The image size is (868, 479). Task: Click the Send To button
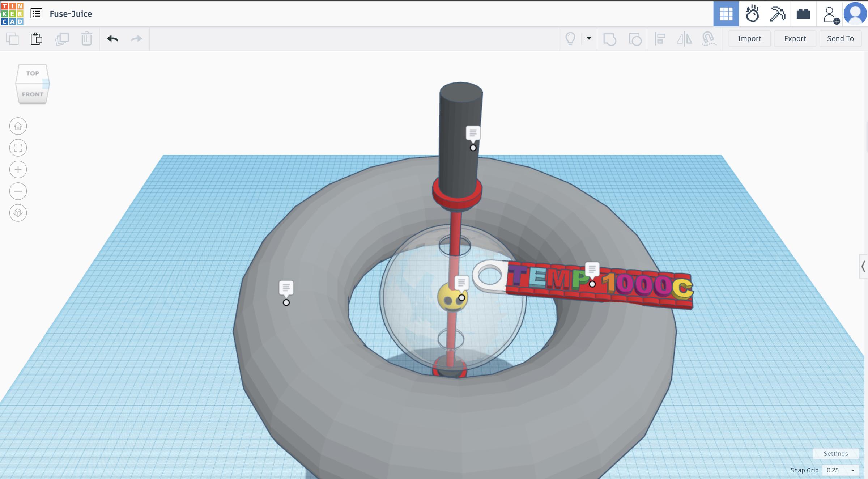point(840,39)
